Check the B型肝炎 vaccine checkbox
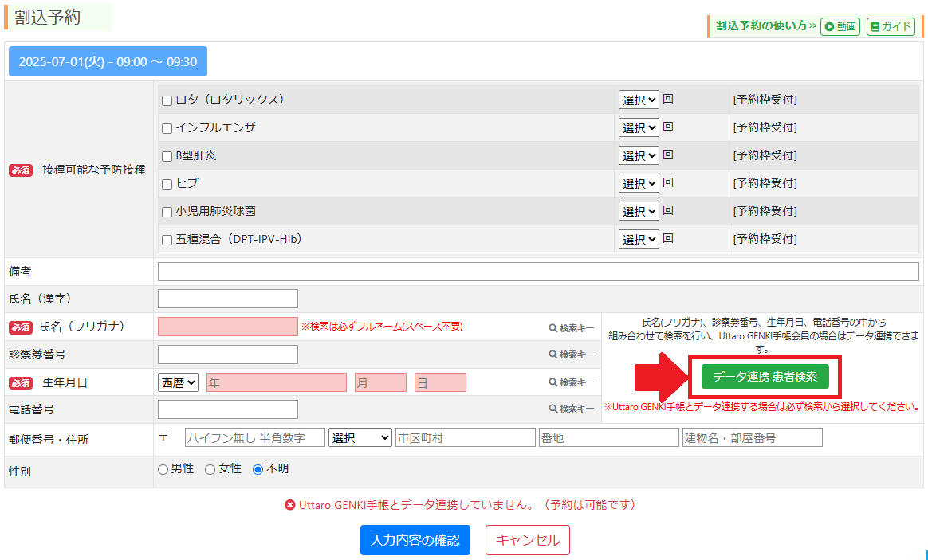This screenshot has height=560, width=928. (x=167, y=156)
